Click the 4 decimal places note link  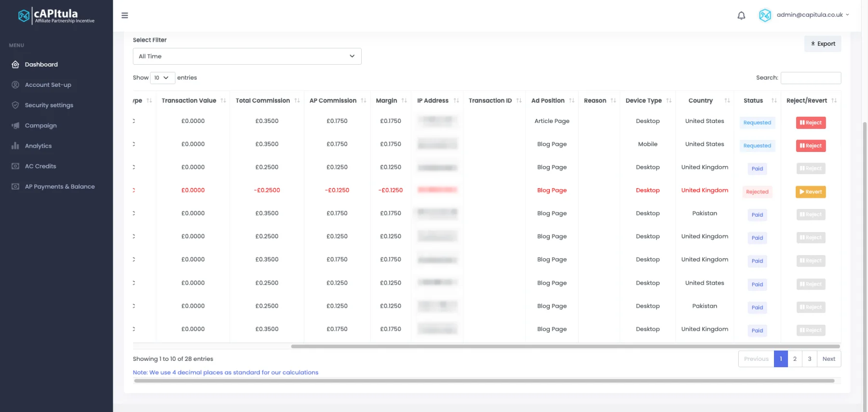click(x=226, y=372)
